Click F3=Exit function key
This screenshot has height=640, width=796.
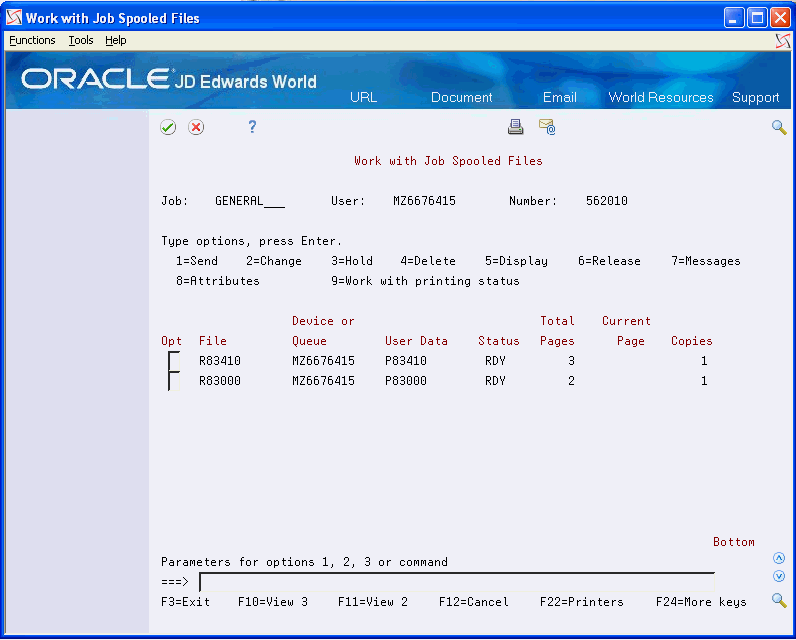tap(185, 602)
